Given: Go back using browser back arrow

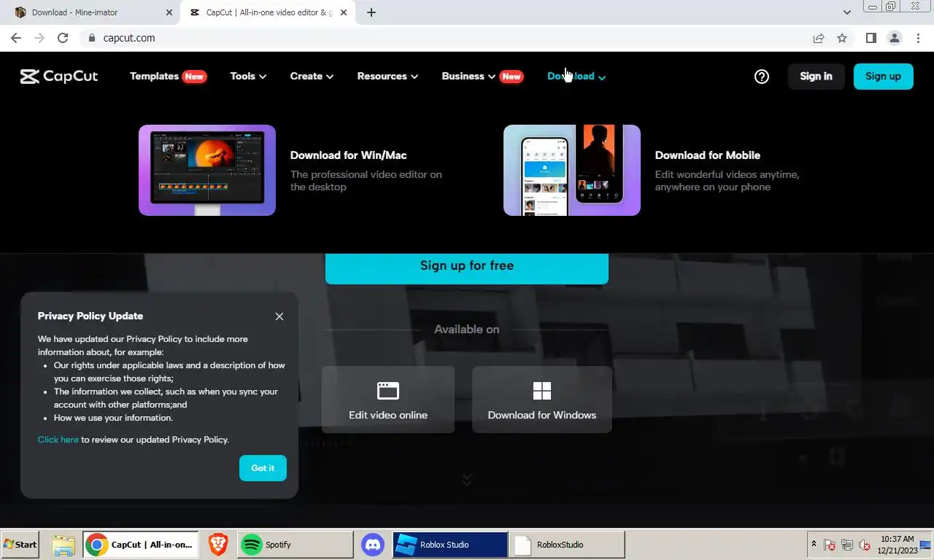Looking at the screenshot, I should click(x=16, y=38).
